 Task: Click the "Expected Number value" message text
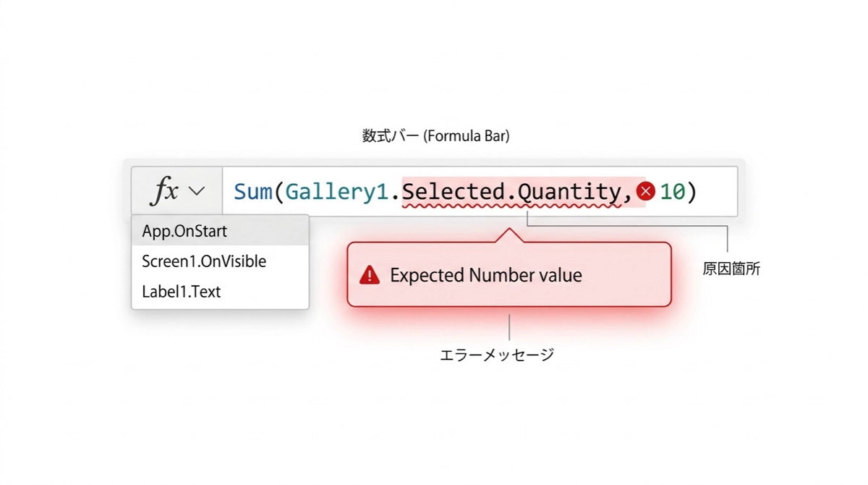485,275
